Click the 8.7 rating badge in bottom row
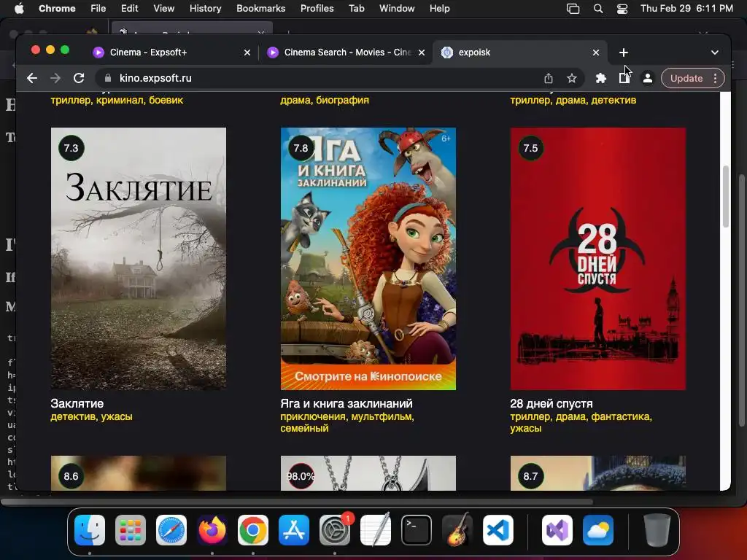The width and height of the screenshot is (747, 560). coord(530,475)
